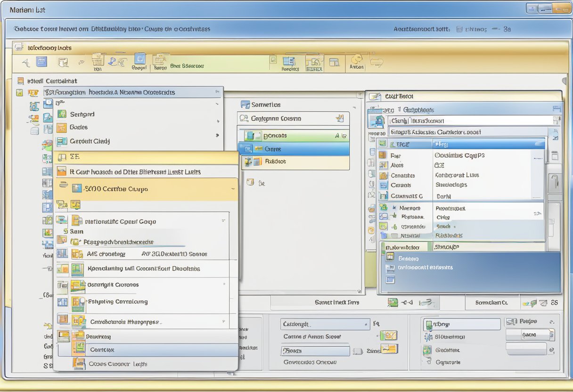
Task: Expand the Gcrdeit Ciadj submenu arrow
Action: click(x=217, y=135)
